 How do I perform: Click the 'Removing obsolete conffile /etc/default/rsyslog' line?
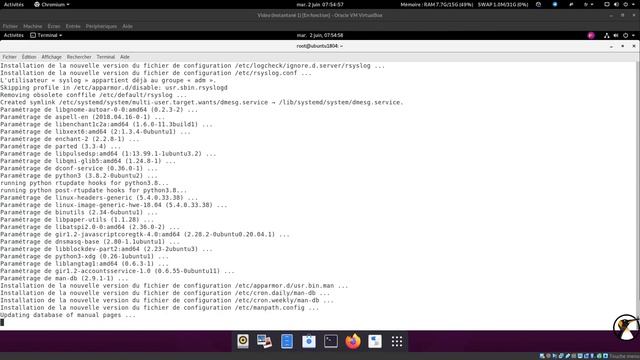[x=93, y=95]
